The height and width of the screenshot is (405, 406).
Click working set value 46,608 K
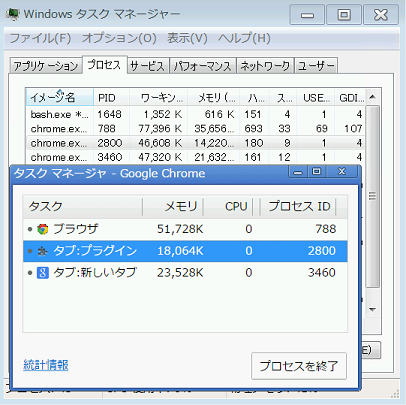tap(160, 143)
